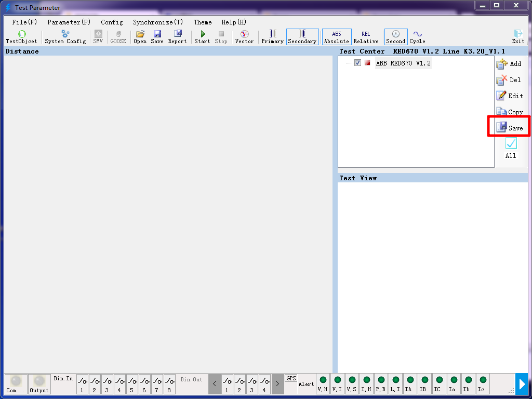Open the Parameter(P) menu
Viewport: 532px width, 399px height.
coord(69,22)
